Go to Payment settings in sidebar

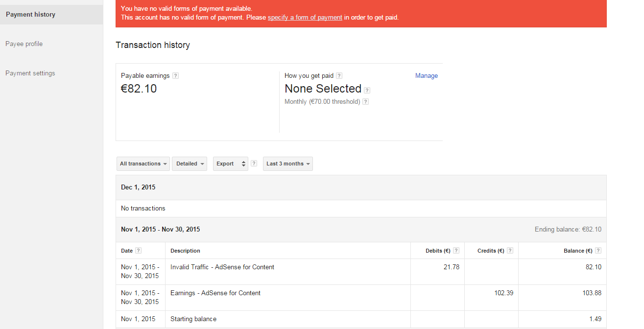tap(30, 73)
